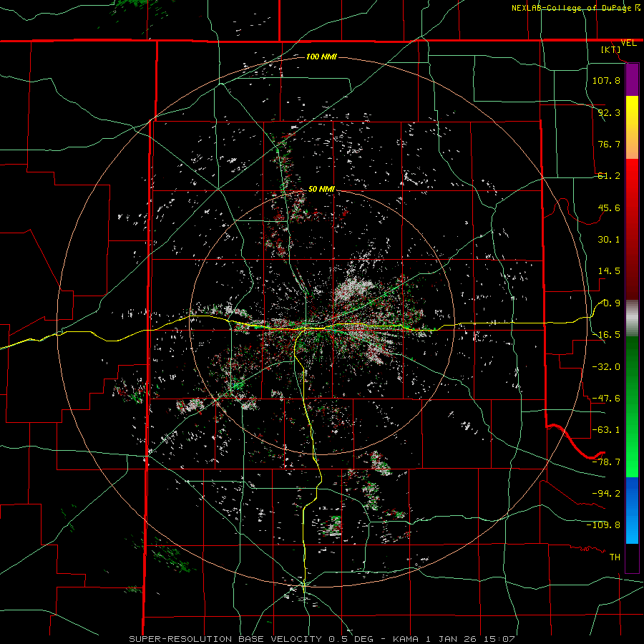Image resolution: width=644 pixels, height=644 pixels.
Task: Click the Super-Resolution Base Velocity caption
Action: pyautogui.click(x=321, y=639)
